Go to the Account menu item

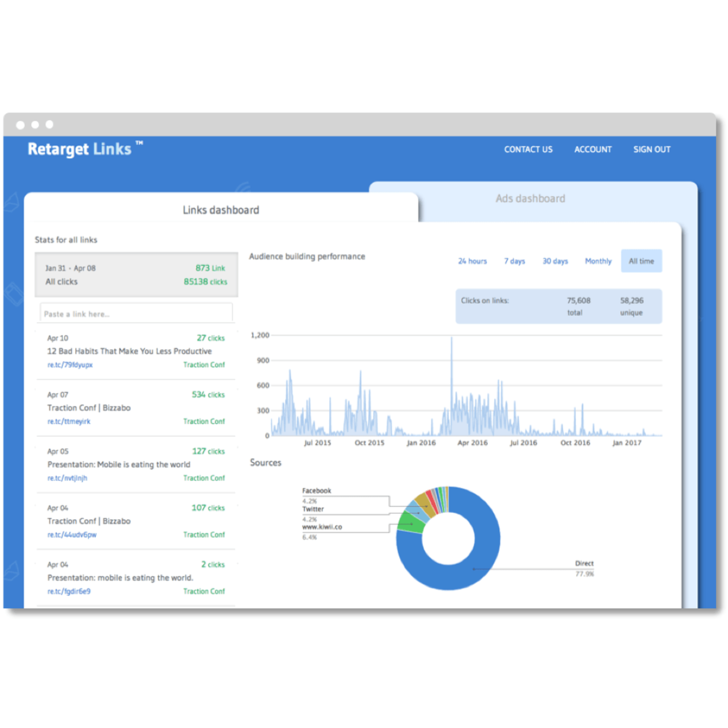(593, 150)
